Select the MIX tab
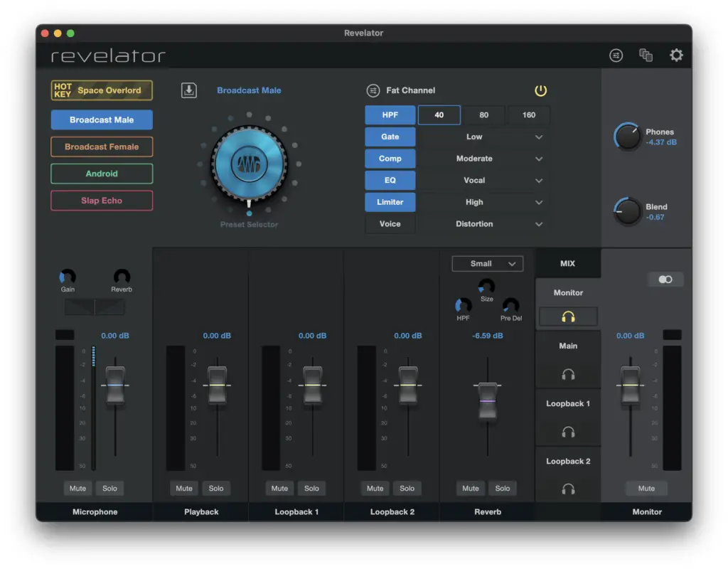 tap(567, 263)
